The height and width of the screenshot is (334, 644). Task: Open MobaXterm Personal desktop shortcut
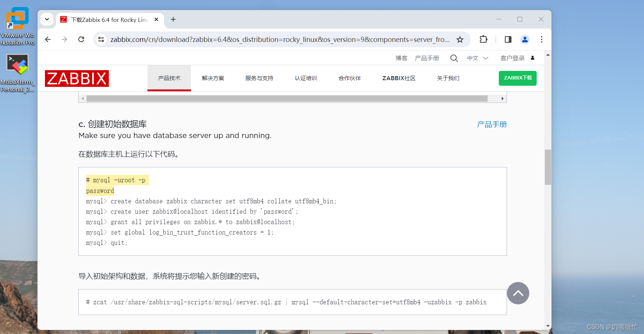(17, 73)
